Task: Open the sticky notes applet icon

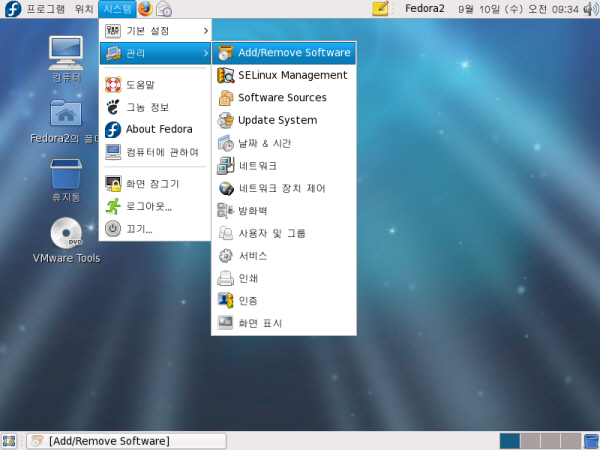Action: click(x=380, y=9)
